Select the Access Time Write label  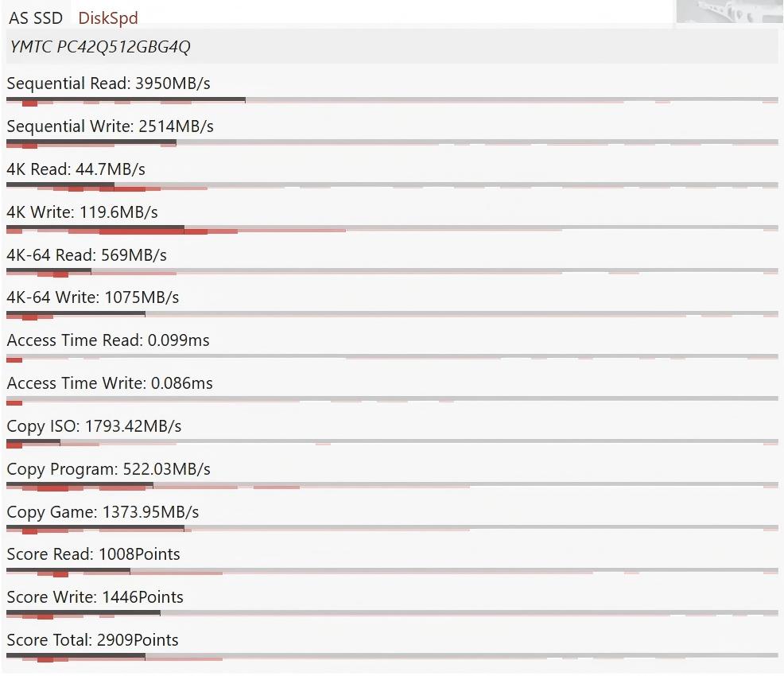[110, 383]
